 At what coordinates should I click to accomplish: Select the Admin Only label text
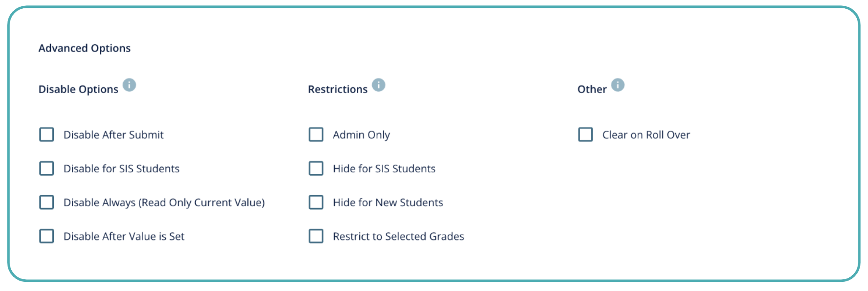(361, 134)
